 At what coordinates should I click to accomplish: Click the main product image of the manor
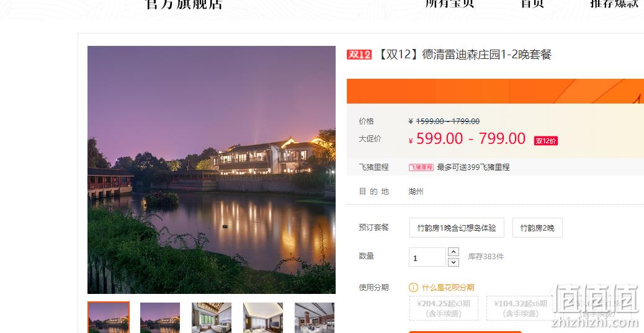212,169
